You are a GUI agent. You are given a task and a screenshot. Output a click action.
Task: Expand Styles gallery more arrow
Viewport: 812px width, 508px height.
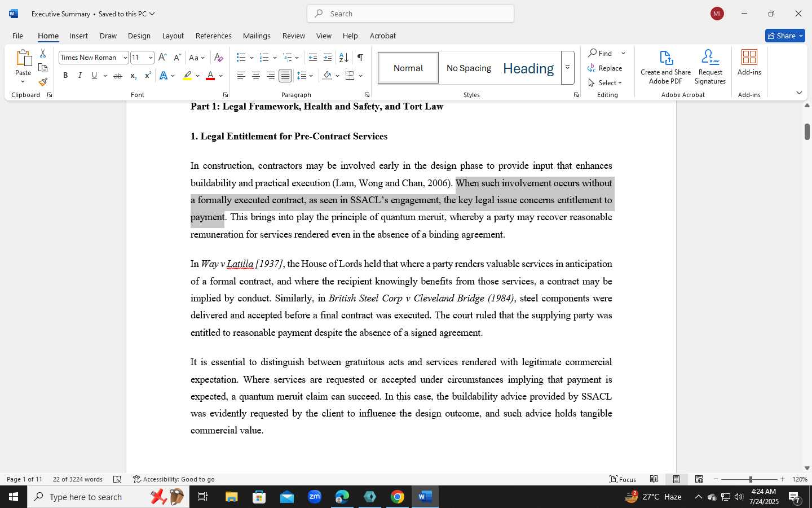point(568,67)
